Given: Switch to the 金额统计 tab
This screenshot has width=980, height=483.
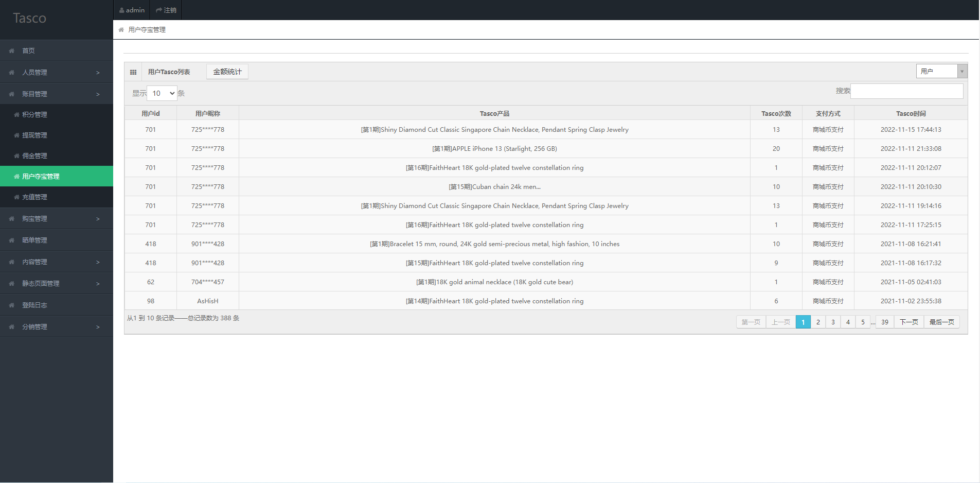Looking at the screenshot, I should click(x=227, y=72).
